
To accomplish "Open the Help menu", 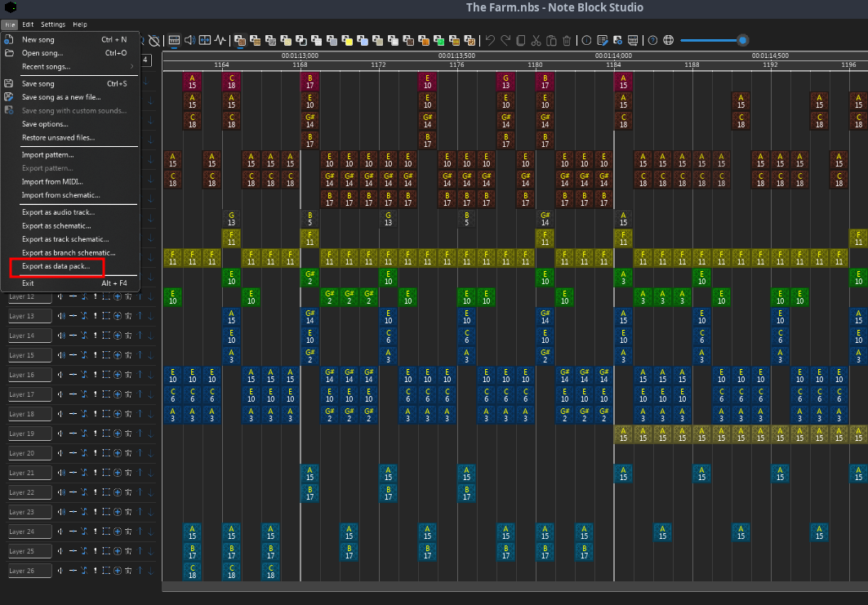I will click(80, 25).
